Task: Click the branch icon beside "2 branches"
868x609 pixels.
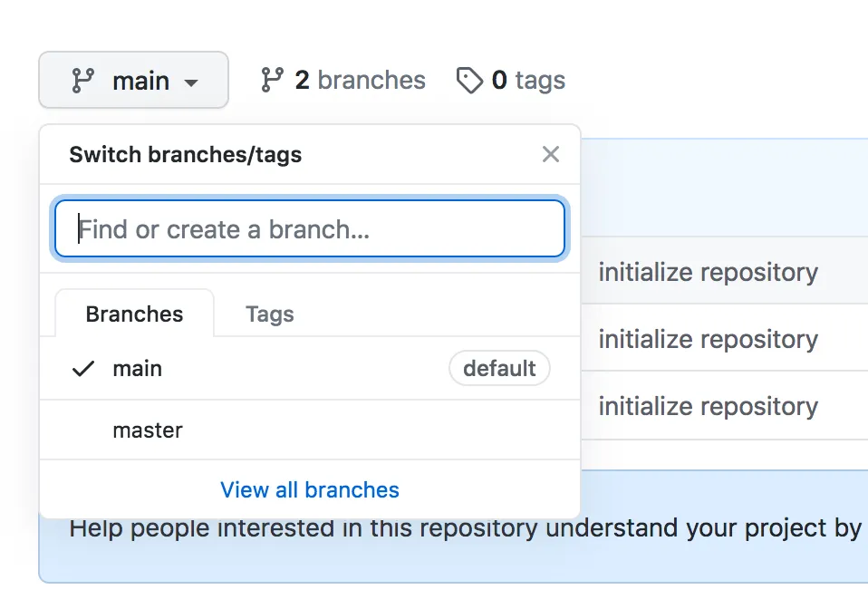Action: pyautogui.click(x=271, y=80)
